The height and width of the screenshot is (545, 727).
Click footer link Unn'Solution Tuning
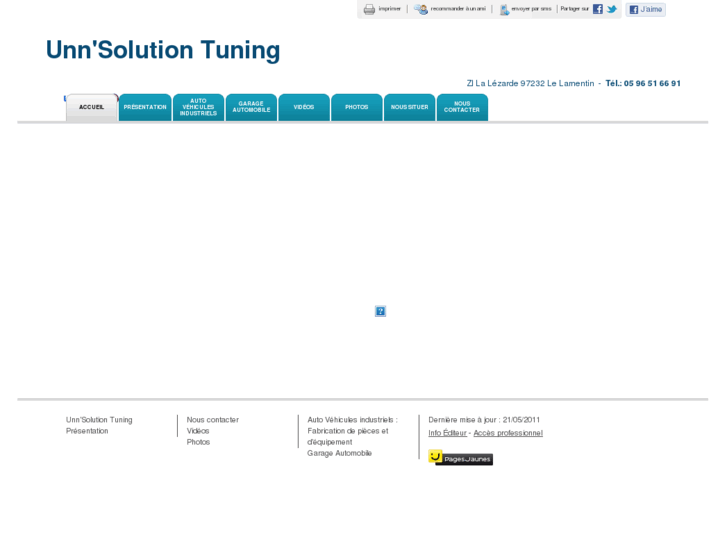click(x=99, y=420)
